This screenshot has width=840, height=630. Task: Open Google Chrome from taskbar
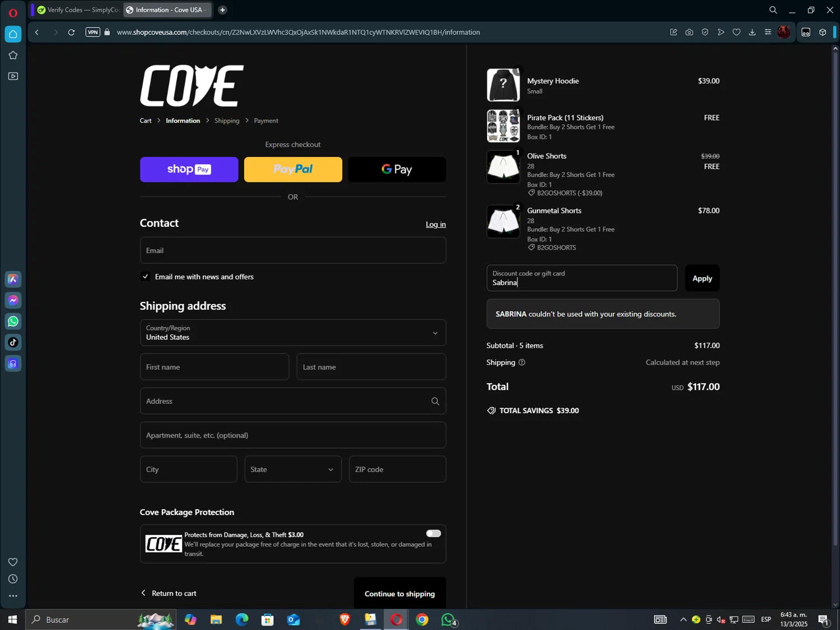pyautogui.click(x=422, y=619)
